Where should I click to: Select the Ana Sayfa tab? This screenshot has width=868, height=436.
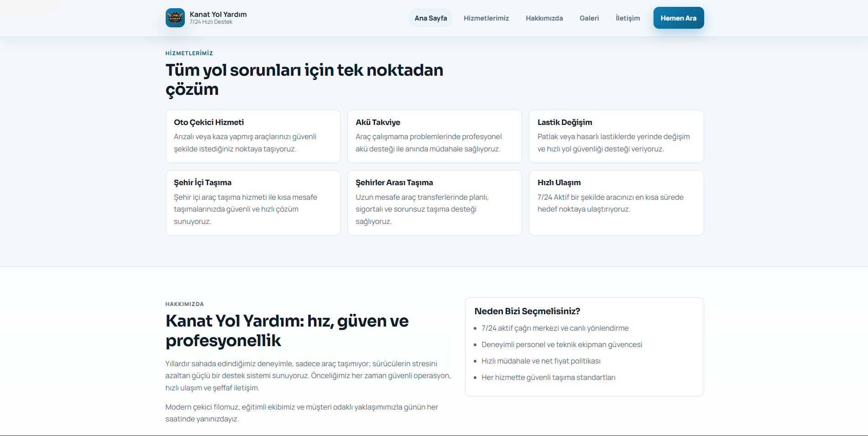click(430, 18)
